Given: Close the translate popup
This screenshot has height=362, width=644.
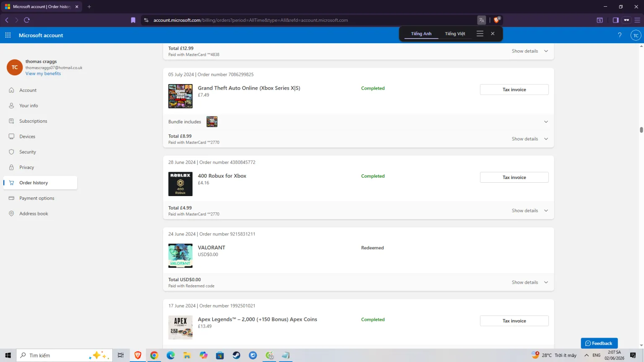Looking at the screenshot, I should (x=493, y=34).
